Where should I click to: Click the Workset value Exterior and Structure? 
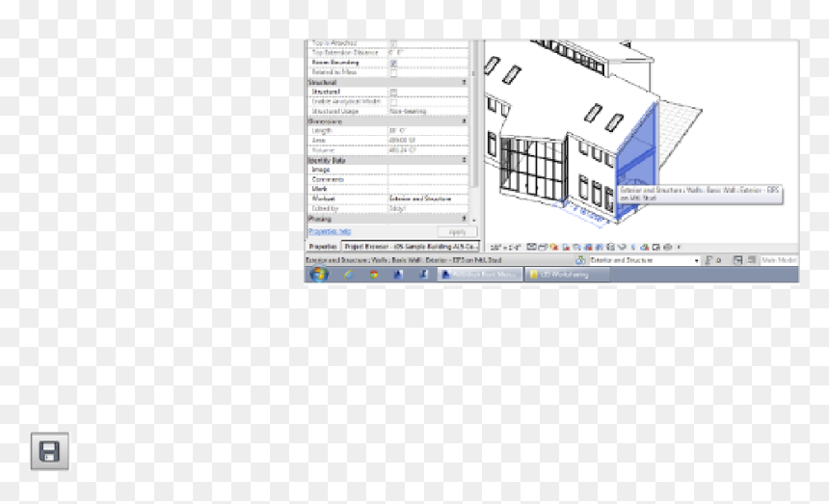point(428,199)
